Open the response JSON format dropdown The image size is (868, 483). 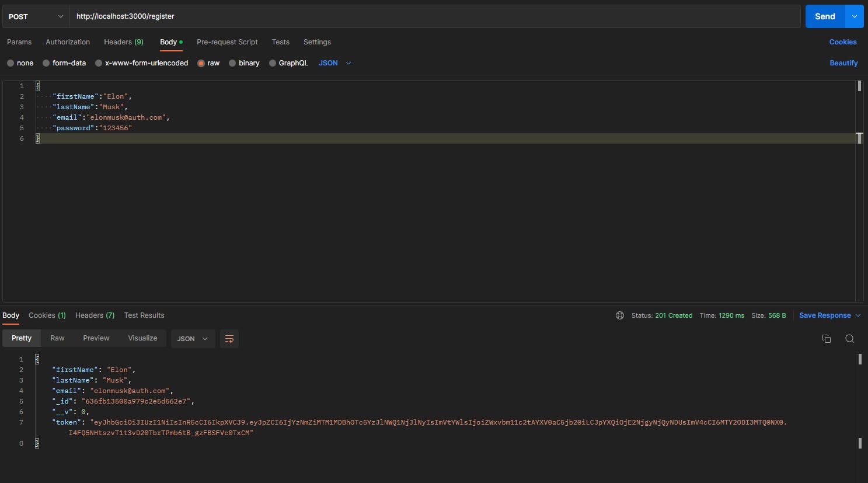(193, 339)
